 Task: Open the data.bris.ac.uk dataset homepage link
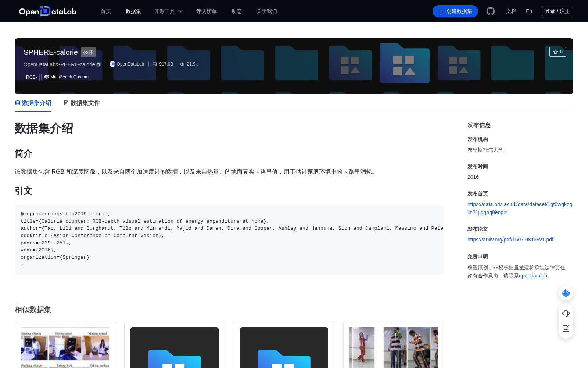520,208
